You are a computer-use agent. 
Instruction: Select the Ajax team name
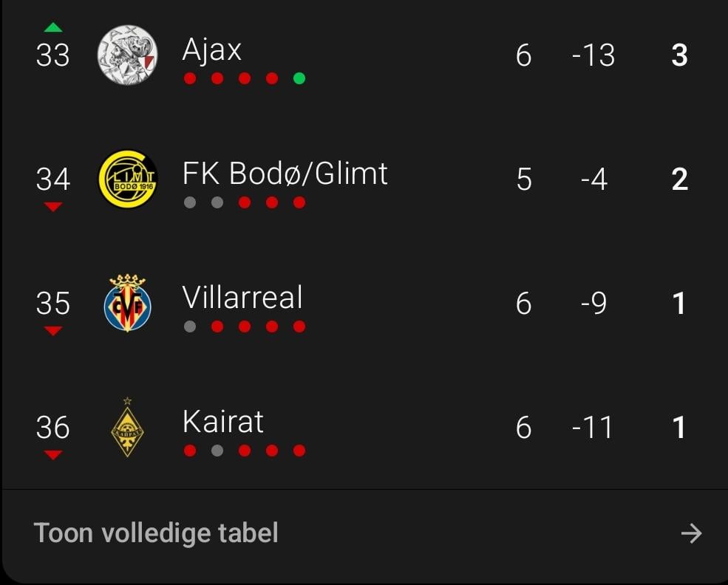(x=212, y=50)
